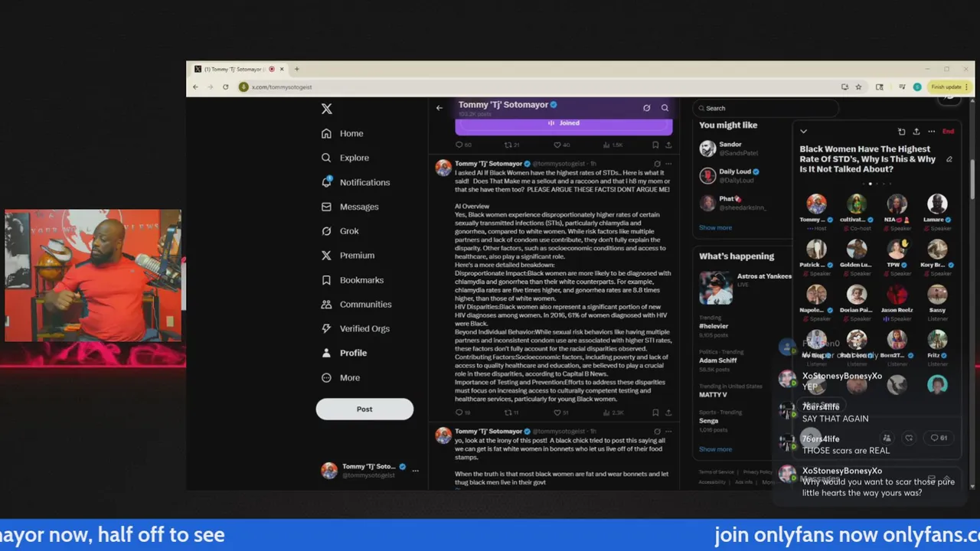Open Communities in the X sidebar
The width and height of the screenshot is (980, 551).
pyautogui.click(x=356, y=305)
